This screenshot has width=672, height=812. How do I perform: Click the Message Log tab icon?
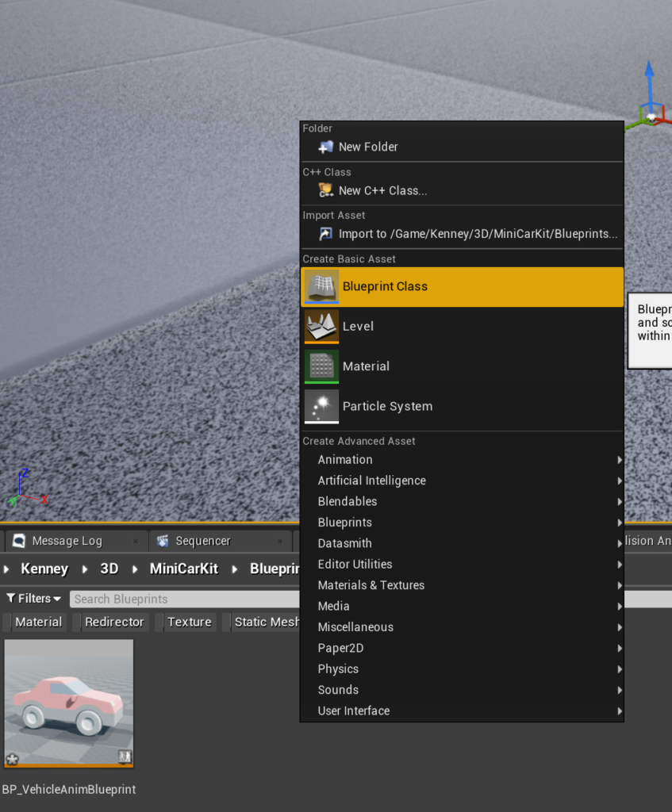click(x=19, y=541)
